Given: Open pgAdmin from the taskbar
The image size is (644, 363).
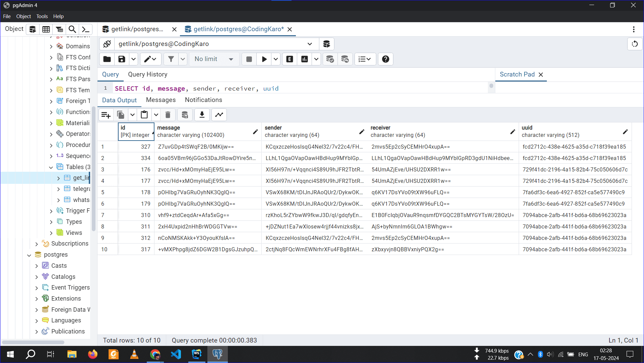Looking at the screenshot, I should coord(217,354).
